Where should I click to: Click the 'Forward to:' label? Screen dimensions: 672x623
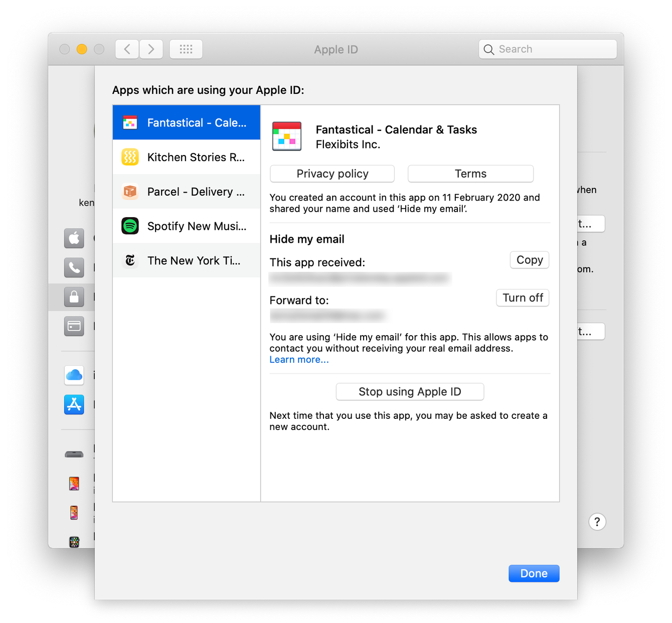pos(299,300)
